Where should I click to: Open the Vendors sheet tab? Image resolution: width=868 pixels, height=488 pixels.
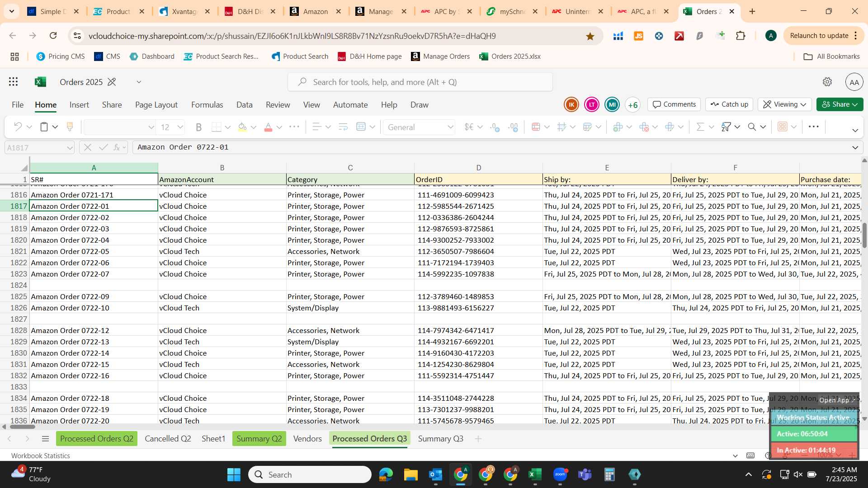[x=307, y=438]
